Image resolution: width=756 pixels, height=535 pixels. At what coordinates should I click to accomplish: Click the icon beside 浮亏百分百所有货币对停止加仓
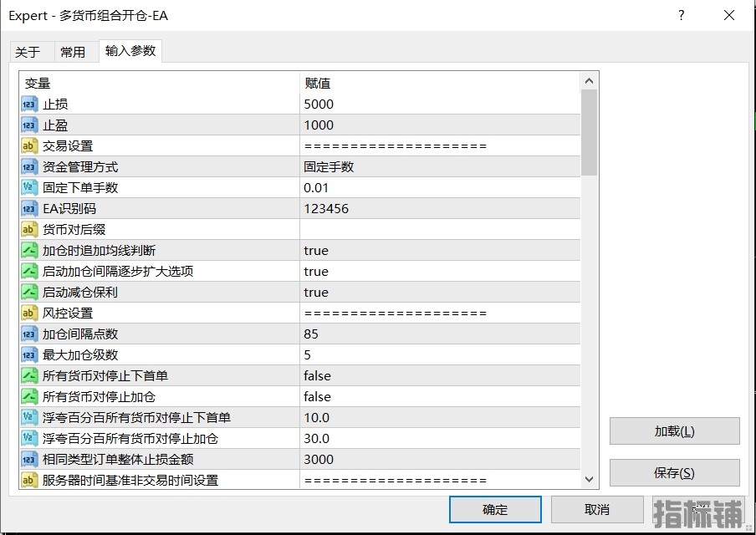click(x=29, y=439)
